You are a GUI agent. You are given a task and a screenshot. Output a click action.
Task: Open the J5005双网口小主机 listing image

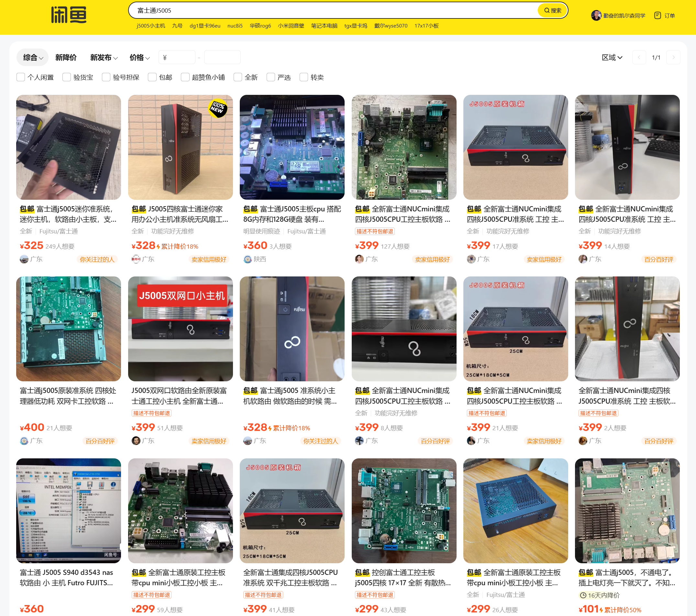(181, 329)
